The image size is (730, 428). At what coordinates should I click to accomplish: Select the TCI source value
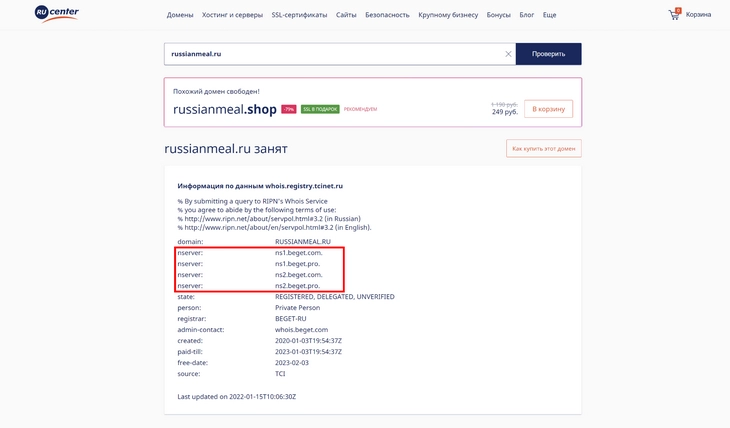(280, 374)
